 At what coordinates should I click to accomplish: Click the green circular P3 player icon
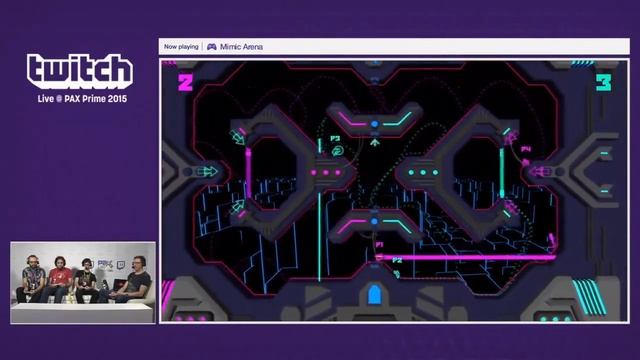[338, 151]
